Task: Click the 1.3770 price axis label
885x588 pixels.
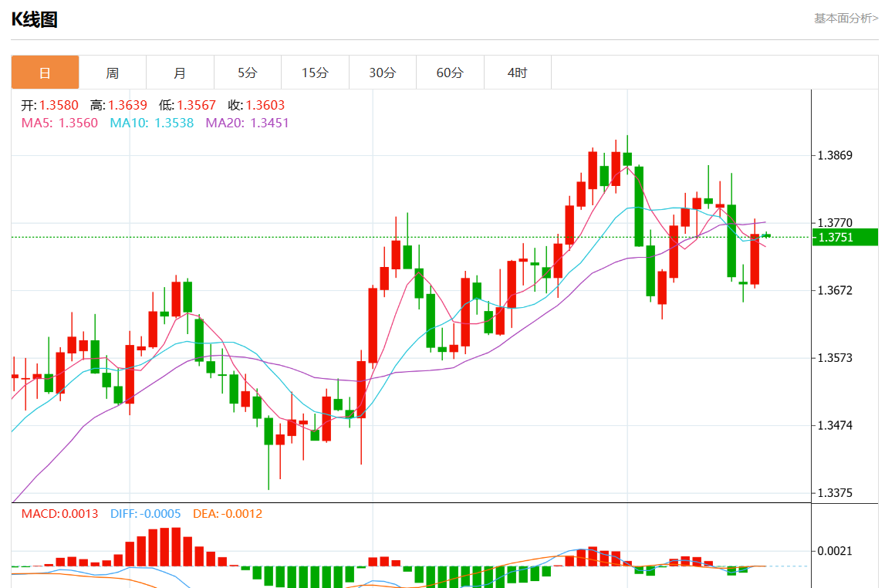Action: [x=835, y=223]
